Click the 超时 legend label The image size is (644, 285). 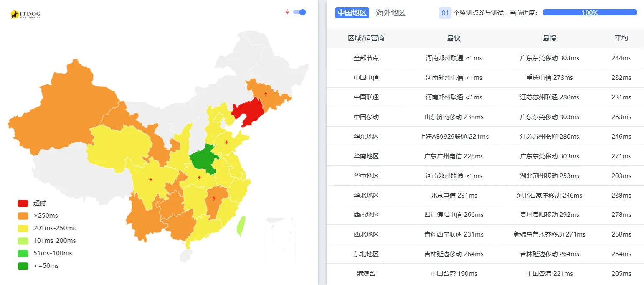pos(40,203)
